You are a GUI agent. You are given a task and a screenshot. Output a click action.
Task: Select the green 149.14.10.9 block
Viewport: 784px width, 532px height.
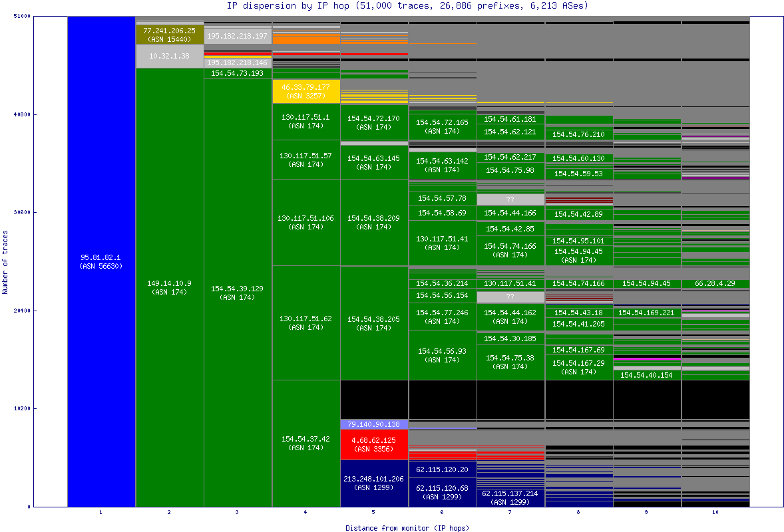point(169,287)
